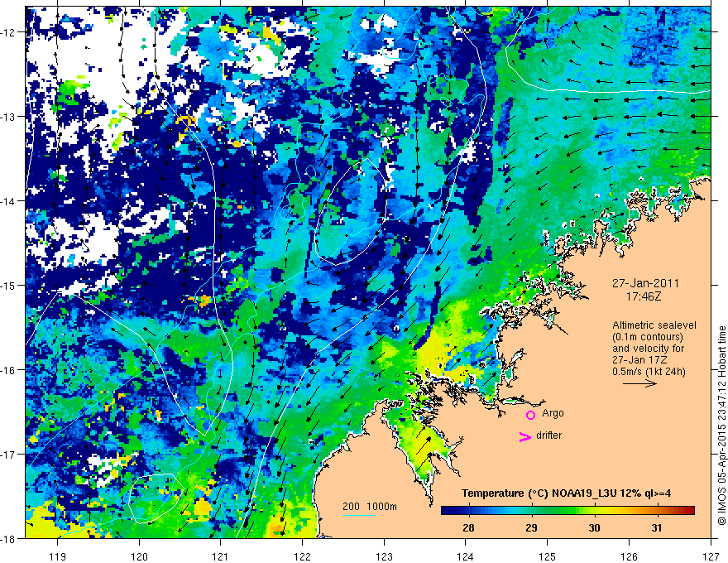Click the longitude axis label 125
728x563 pixels.
(x=548, y=556)
